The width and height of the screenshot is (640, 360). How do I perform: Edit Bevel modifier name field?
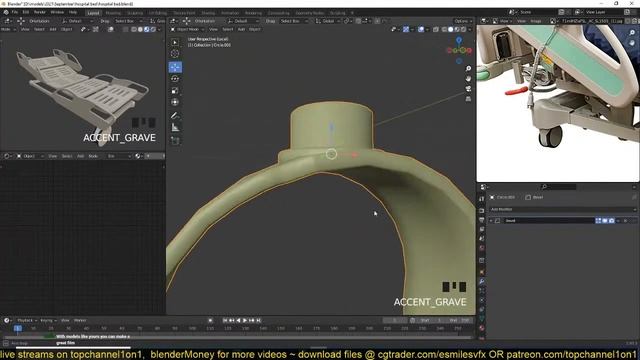tap(549, 220)
